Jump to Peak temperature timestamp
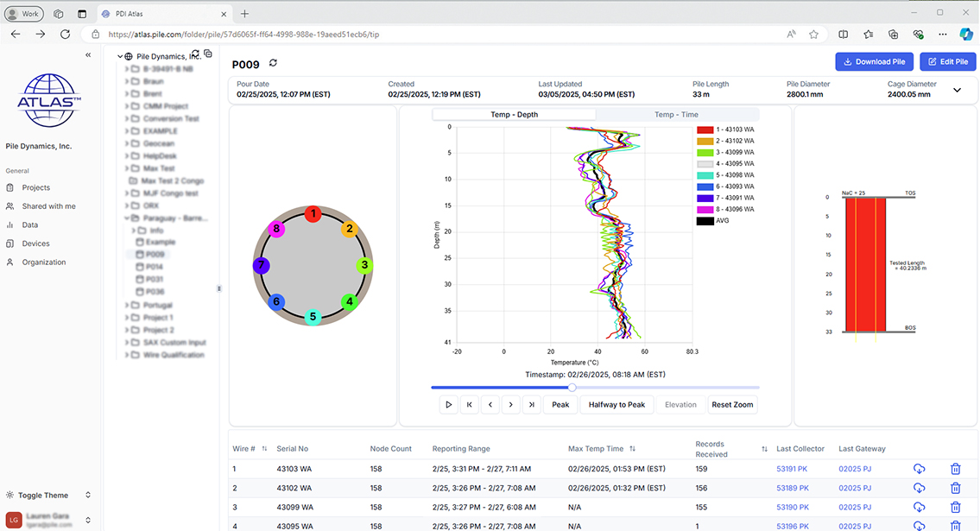This screenshot has width=980, height=531. click(560, 405)
